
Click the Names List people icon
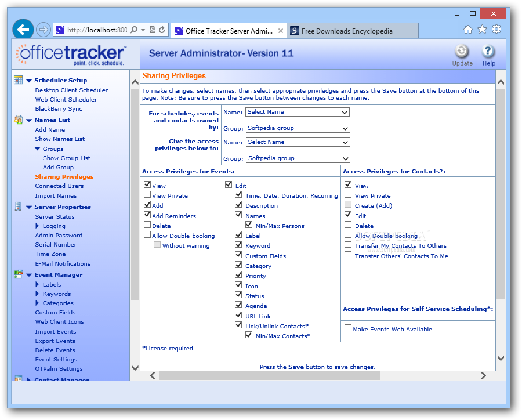(19, 120)
